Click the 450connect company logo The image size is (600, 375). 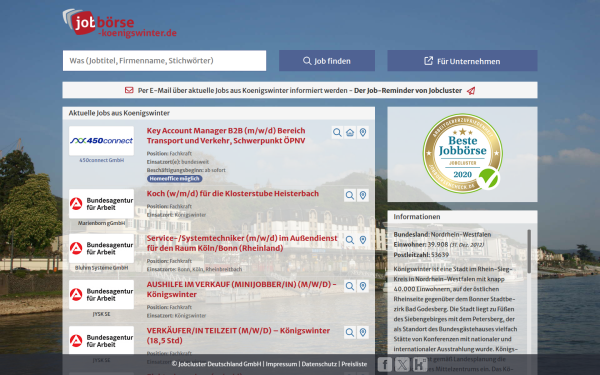point(101,141)
